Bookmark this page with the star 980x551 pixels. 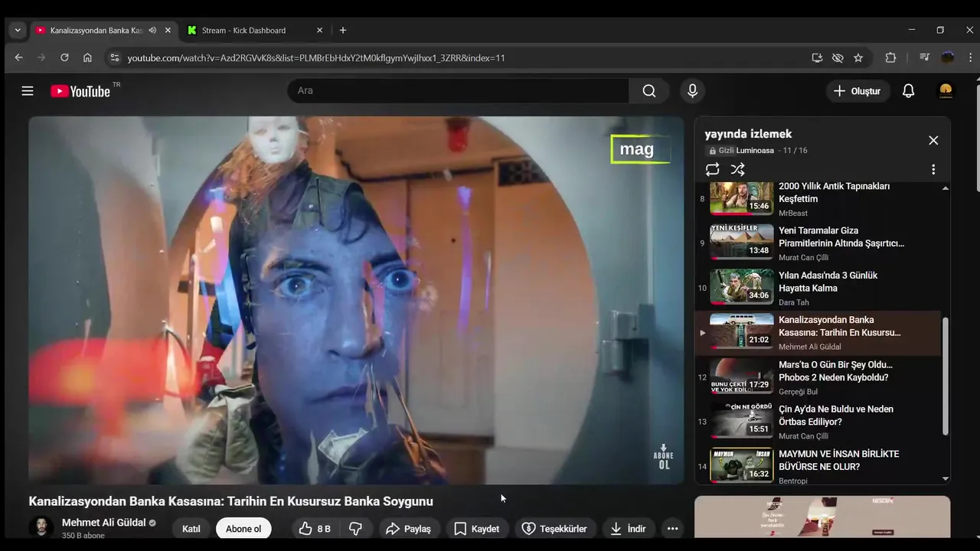858,58
